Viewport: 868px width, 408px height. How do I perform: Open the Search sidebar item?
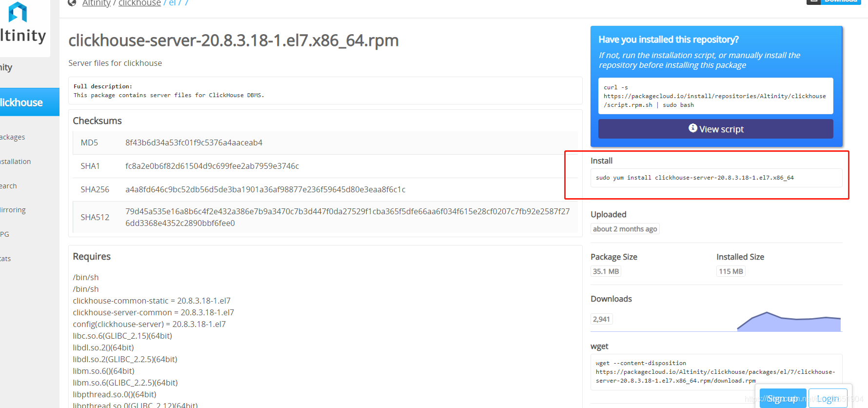pos(9,186)
